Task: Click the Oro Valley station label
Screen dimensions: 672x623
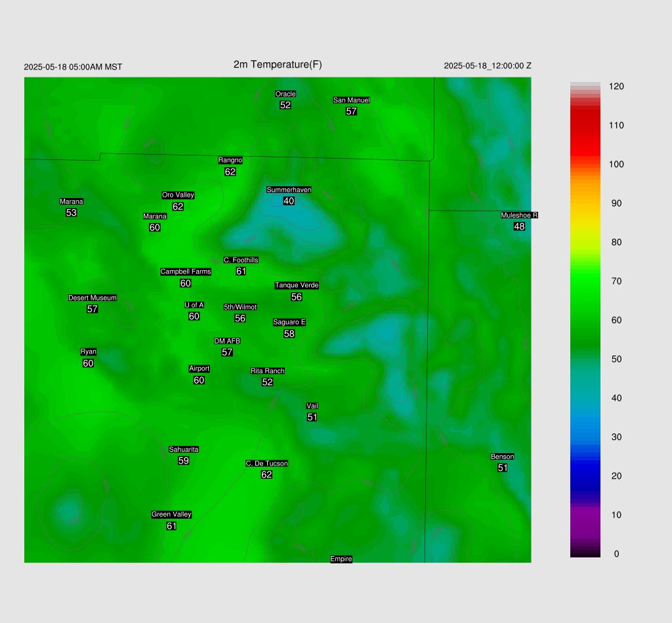Action: click(x=178, y=195)
